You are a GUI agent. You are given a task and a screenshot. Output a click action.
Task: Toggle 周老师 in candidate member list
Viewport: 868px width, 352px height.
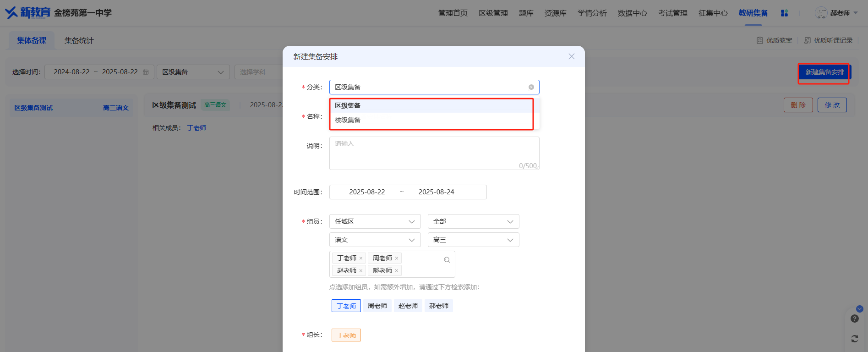point(377,306)
